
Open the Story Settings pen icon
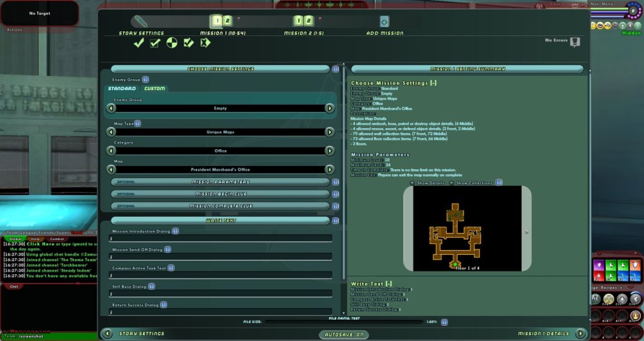tap(140, 21)
